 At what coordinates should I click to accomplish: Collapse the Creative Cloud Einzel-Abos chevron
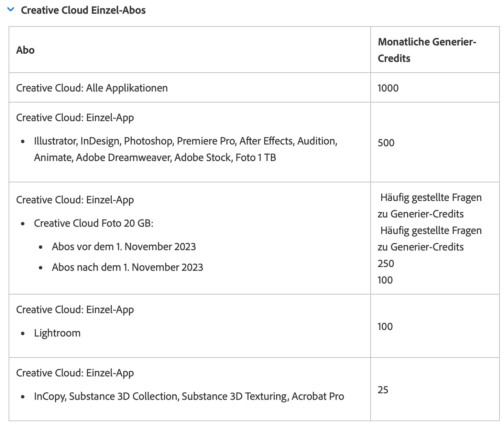pos(11,10)
